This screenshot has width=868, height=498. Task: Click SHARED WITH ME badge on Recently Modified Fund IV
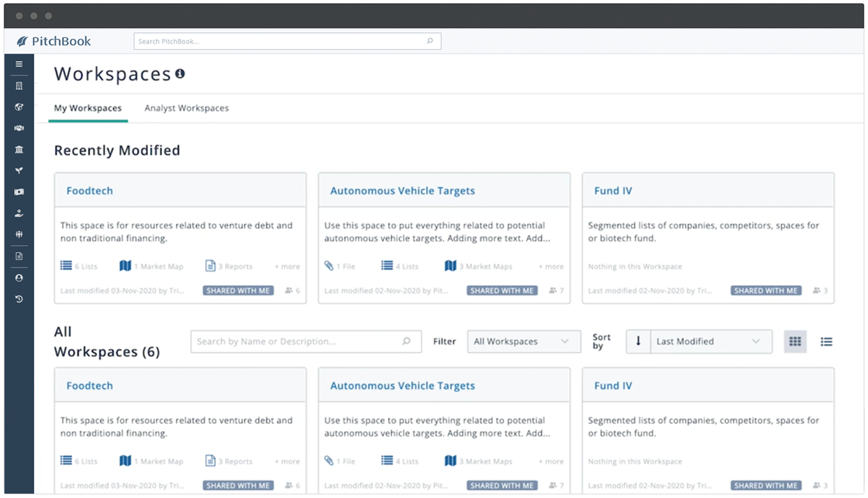766,290
